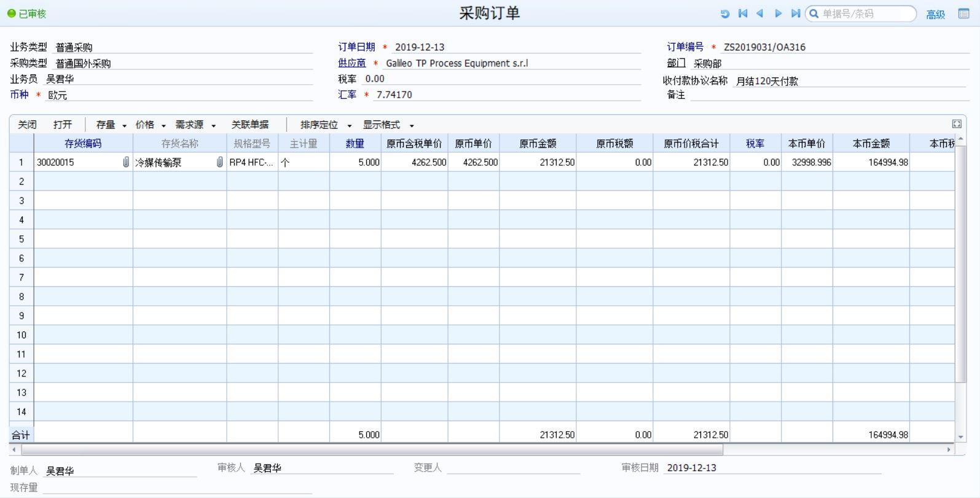Viewport: 980px width, 498px height.
Task: Select the 冷媒传输泵 item name cell
Action: pos(179,162)
